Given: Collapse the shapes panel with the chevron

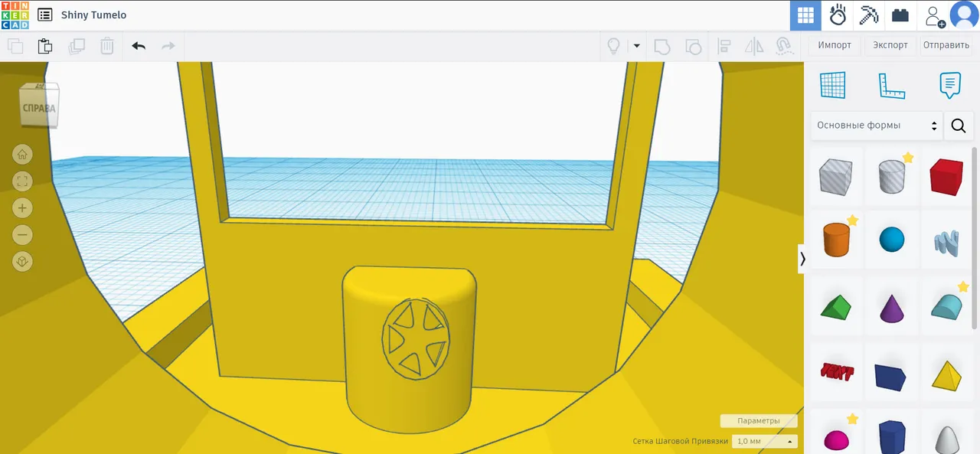Looking at the screenshot, I should tap(802, 259).
